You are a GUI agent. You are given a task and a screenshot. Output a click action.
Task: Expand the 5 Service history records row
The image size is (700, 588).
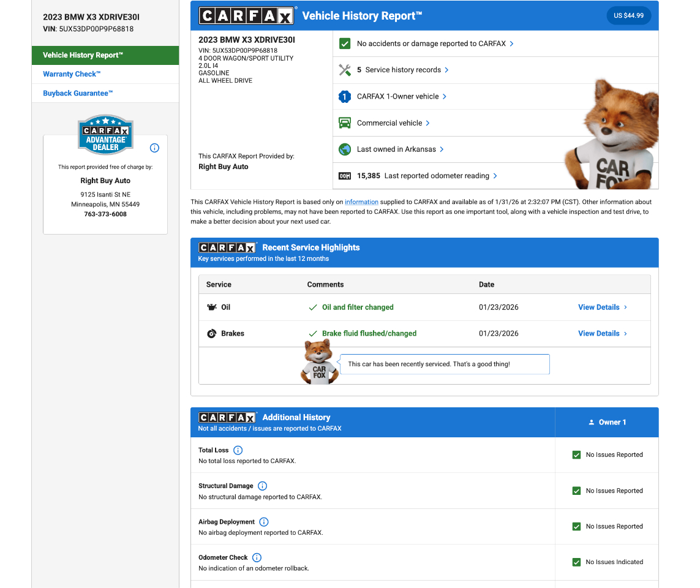[x=403, y=70]
